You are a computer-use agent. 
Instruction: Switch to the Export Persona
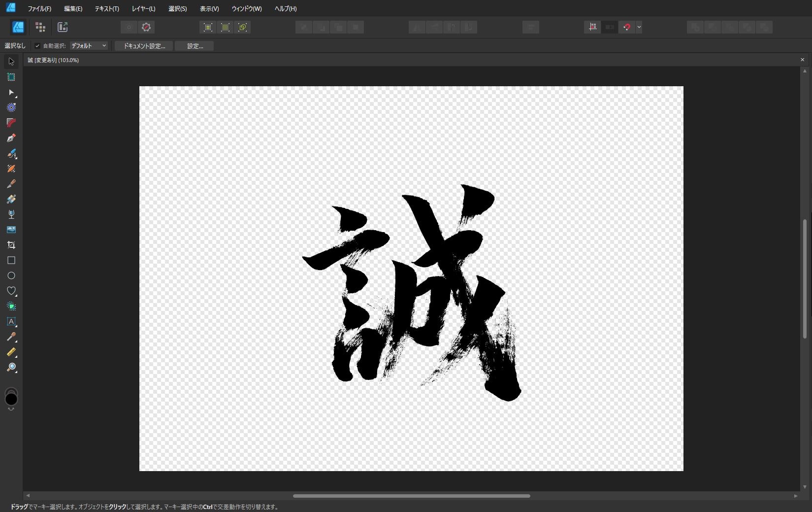pos(63,27)
